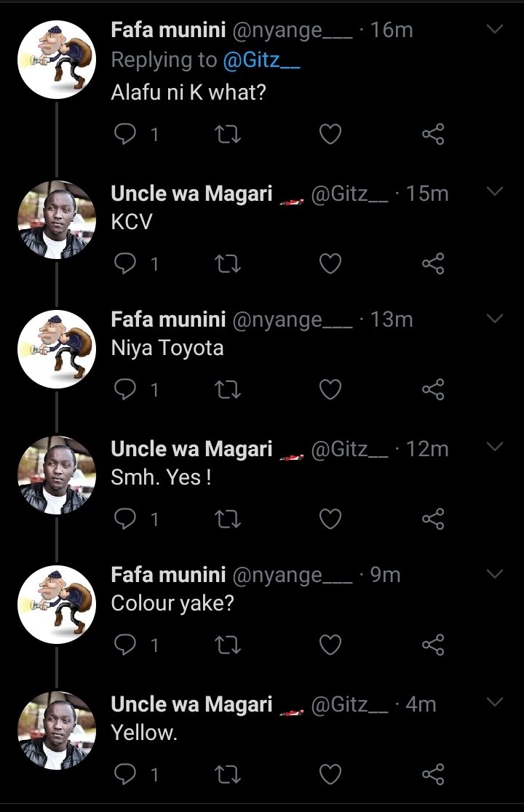Viewport: 524px width, 812px height.
Task: Tap Uncle wa Magari's avatar on the 'Yellow.' tweet
Action: point(57,731)
